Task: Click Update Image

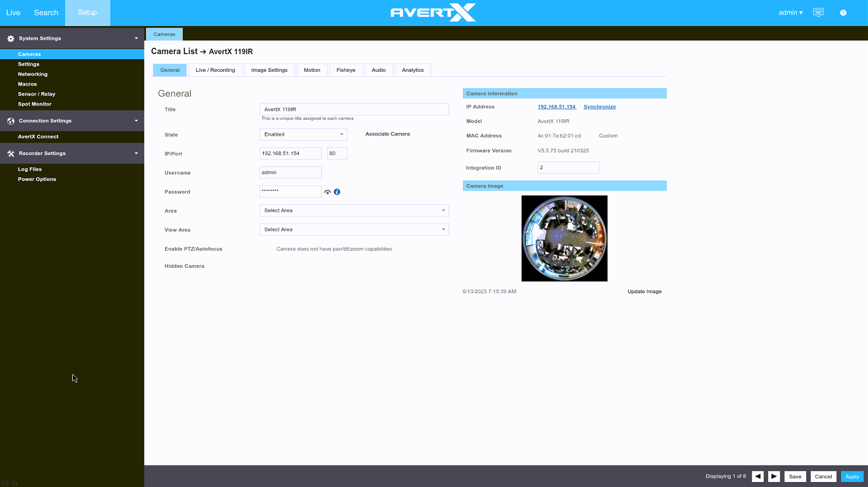Action: (x=645, y=292)
